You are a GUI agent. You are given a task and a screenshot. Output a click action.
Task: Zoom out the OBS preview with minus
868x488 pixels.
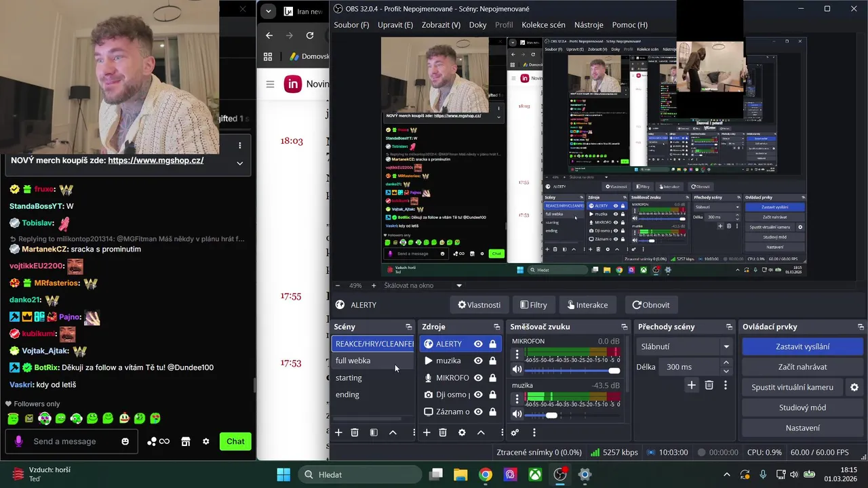(336, 285)
